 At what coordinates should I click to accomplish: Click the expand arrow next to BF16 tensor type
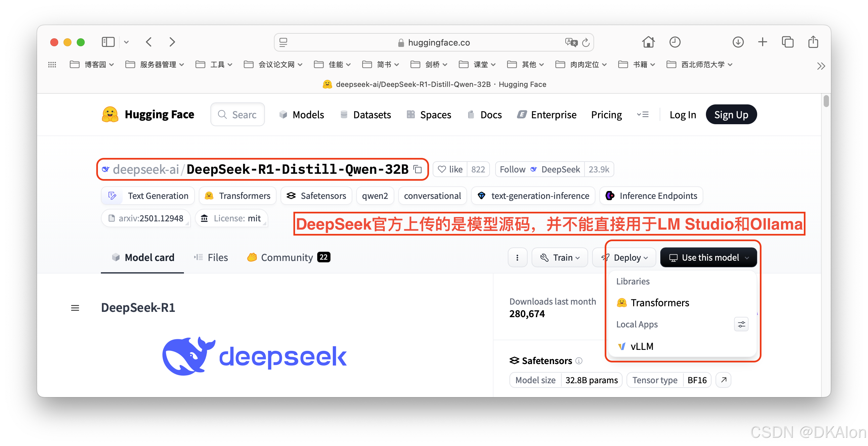click(723, 380)
